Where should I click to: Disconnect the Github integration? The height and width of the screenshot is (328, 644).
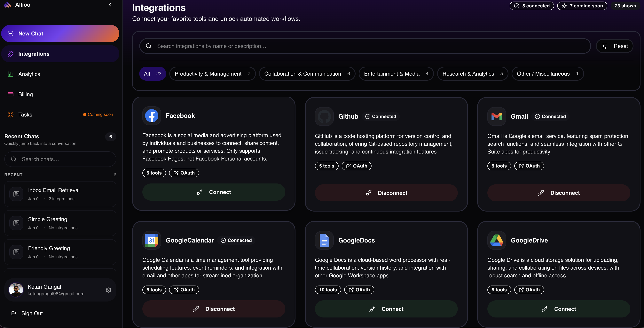tap(386, 193)
